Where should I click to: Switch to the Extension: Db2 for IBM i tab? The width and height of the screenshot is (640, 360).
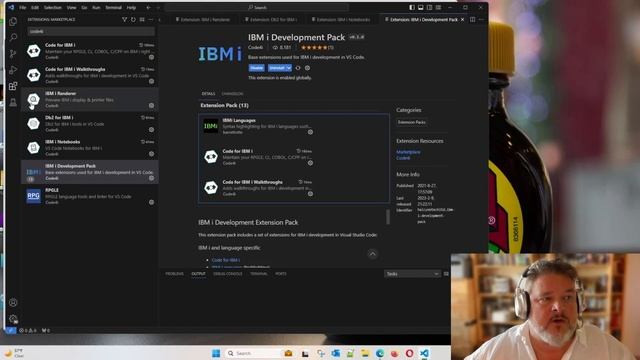[x=271, y=20]
